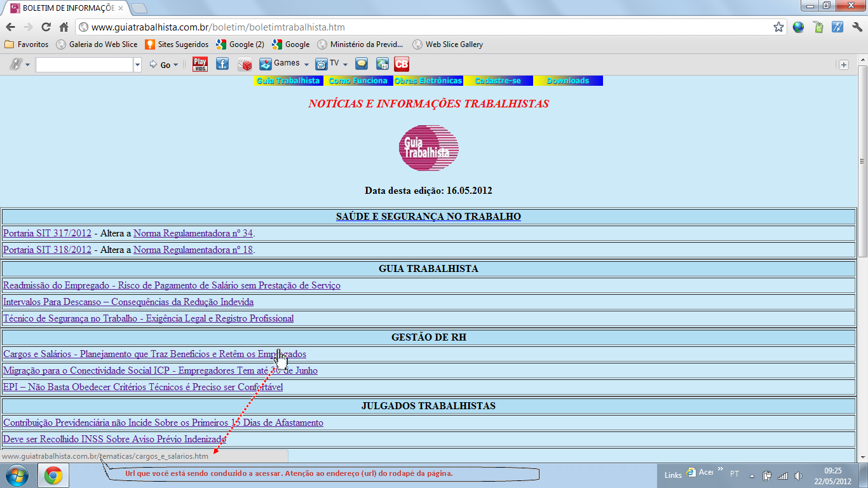Open the Facebook toolbar icon
This screenshot has width=868, height=488.
pyautogui.click(x=222, y=64)
